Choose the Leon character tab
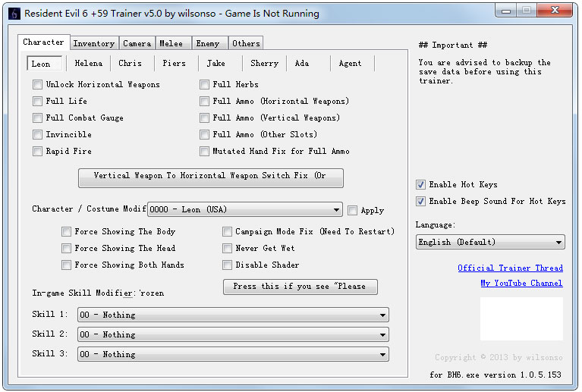582x392 pixels. click(44, 64)
